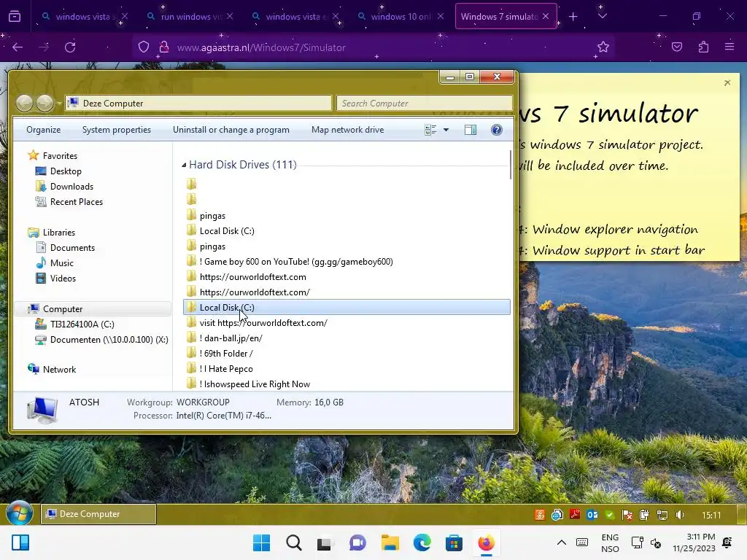Show site security lock information
Screen dimensions: 747x560
pos(164,47)
